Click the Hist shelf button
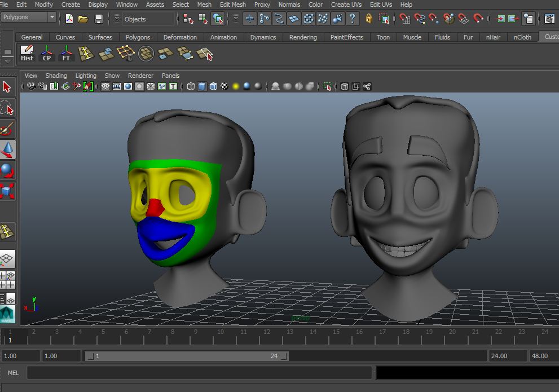Screen dimensions: 559x392 coord(27,54)
